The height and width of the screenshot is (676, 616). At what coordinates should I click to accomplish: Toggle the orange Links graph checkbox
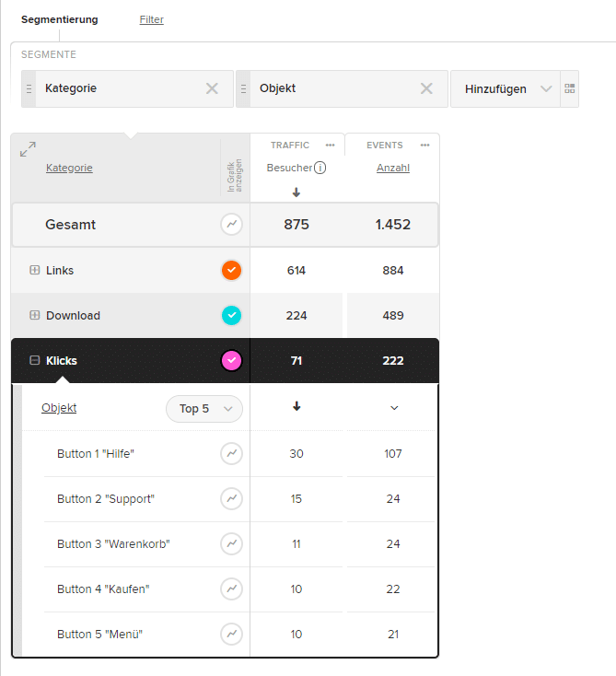[x=231, y=271]
